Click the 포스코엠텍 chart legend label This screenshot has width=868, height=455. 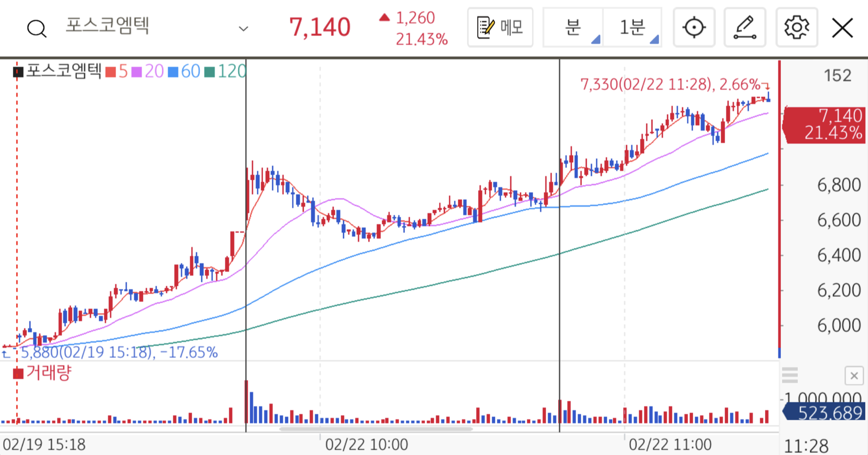64,71
